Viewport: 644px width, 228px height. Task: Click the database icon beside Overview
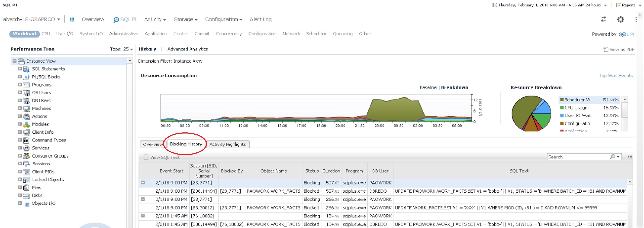pos(72,20)
